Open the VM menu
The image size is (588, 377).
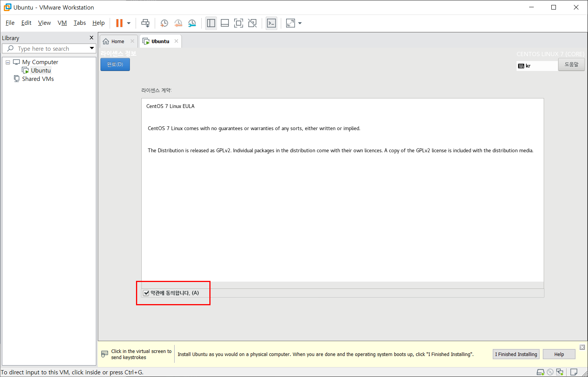click(62, 23)
